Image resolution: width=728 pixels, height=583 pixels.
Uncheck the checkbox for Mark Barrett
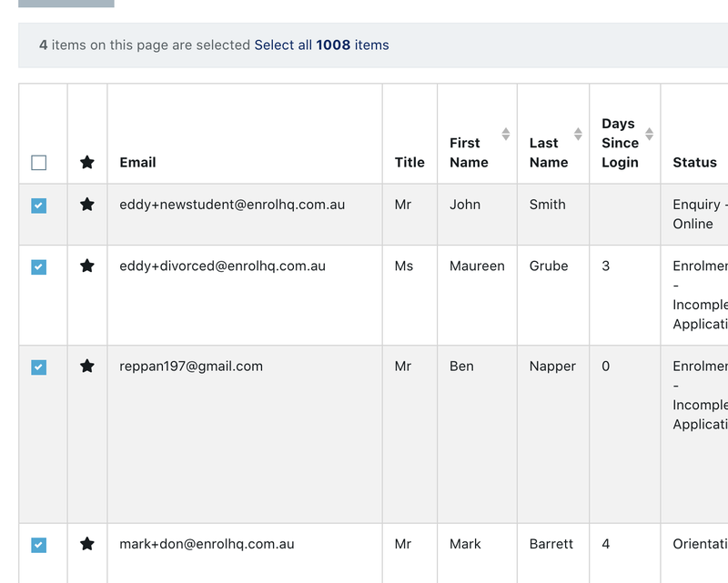click(38, 545)
